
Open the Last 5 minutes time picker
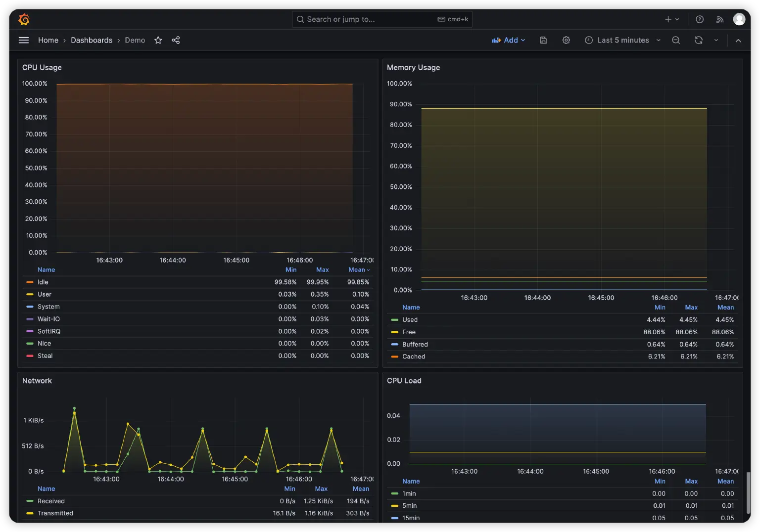coord(622,40)
